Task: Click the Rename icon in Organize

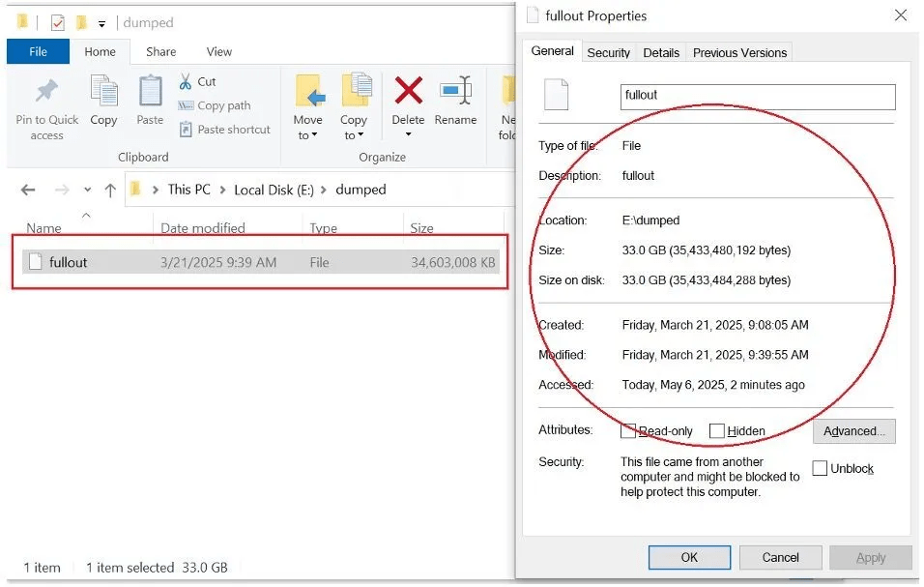Action: [455, 91]
